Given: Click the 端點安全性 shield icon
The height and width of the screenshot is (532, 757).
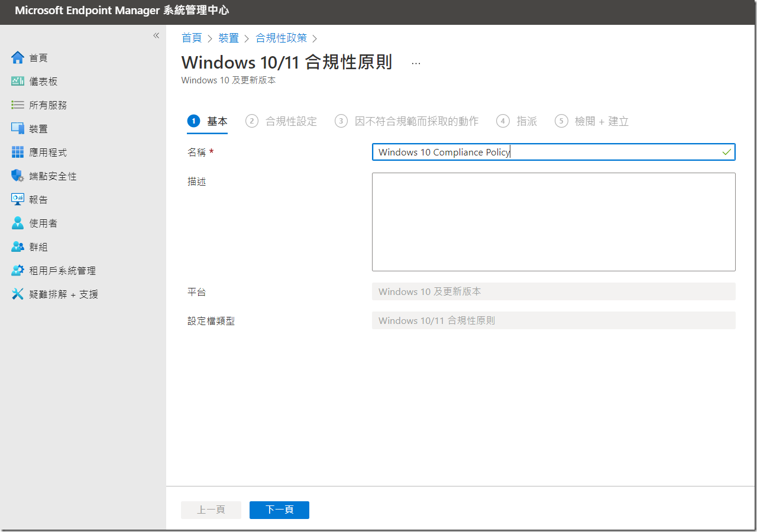Looking at the screenshot, I should (18, 176).
